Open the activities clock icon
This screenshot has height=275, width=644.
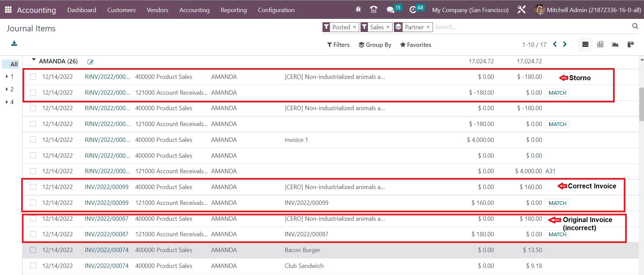[x=413, y=10]
